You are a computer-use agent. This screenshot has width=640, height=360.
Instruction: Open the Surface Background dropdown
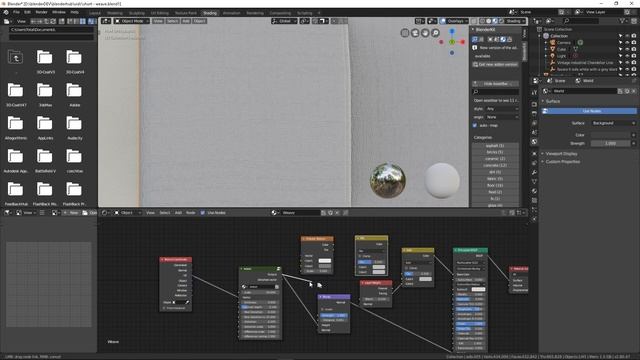point(613,123)
